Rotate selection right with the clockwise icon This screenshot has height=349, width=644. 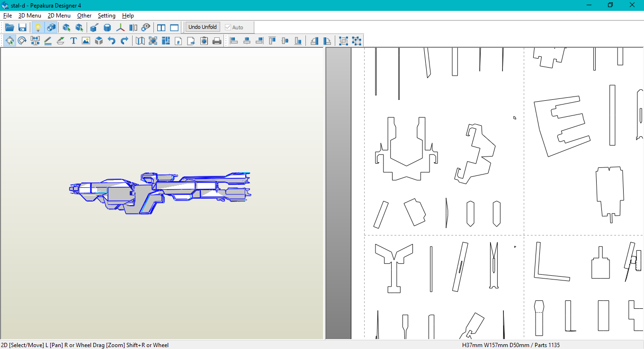(327, 41)
